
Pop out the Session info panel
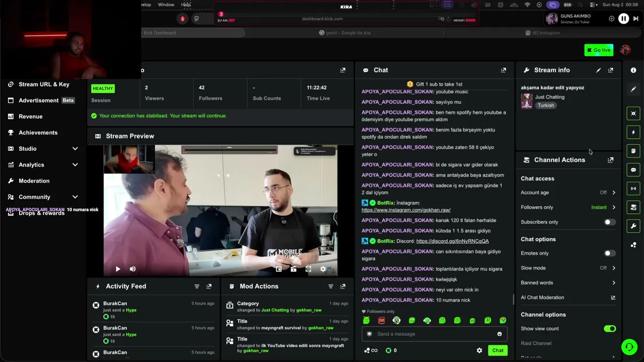click(343, 70)
